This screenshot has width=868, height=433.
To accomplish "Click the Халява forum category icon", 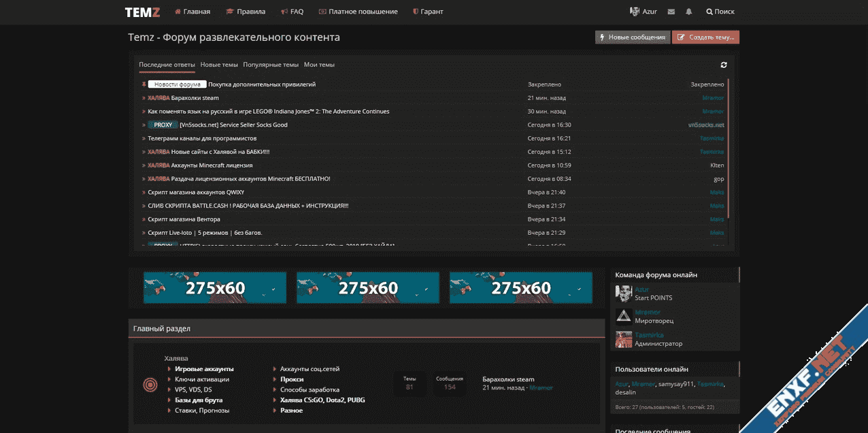I will (x=150, y=385).
